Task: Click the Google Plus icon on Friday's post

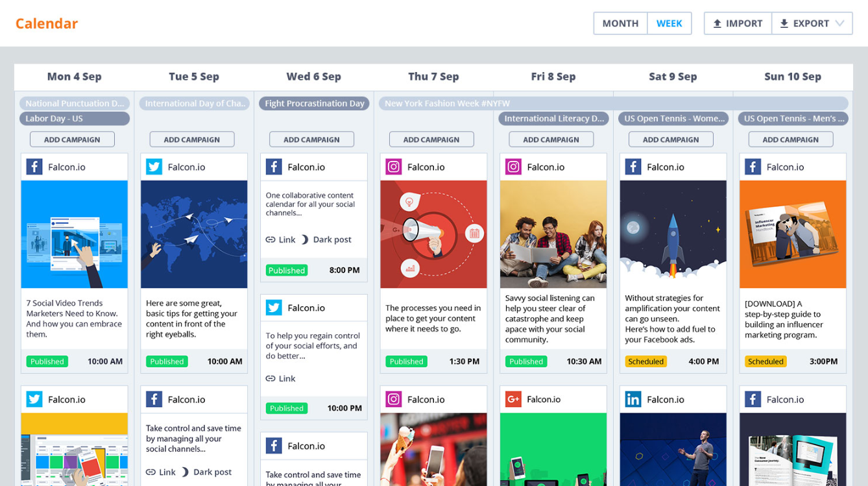Action: coord(513,399)
